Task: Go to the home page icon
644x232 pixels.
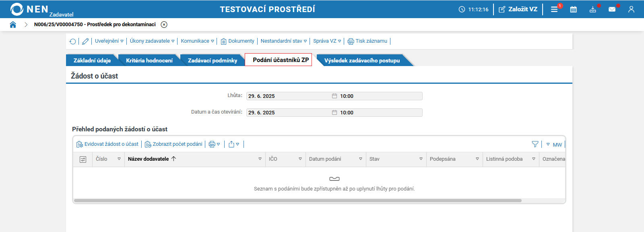Action: pos(13,25)
